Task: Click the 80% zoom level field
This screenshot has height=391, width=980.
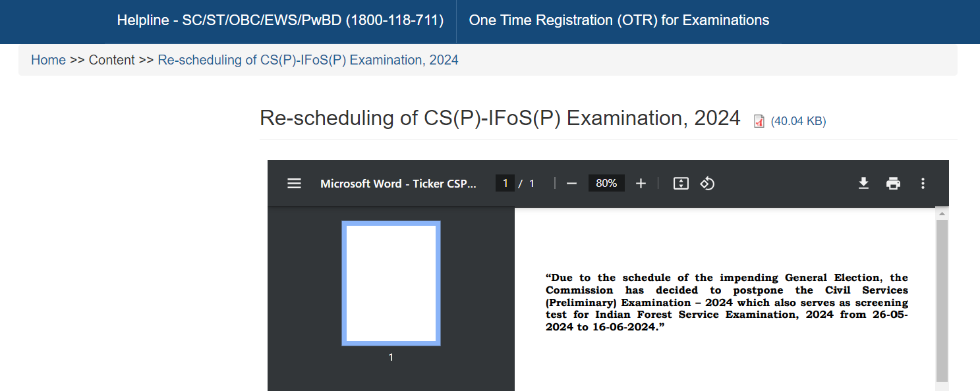Action: coord(606,183)
